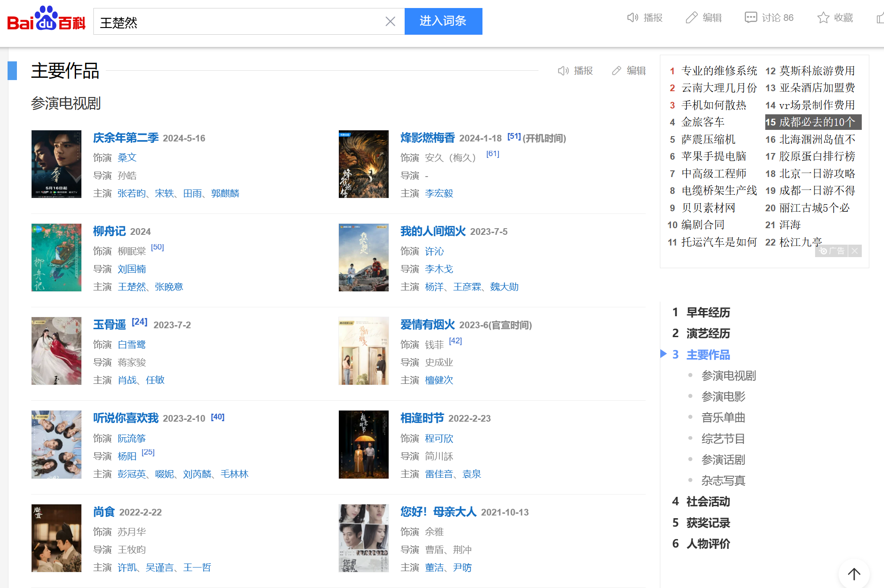Click the 进入词条 button

coord(443,21)
